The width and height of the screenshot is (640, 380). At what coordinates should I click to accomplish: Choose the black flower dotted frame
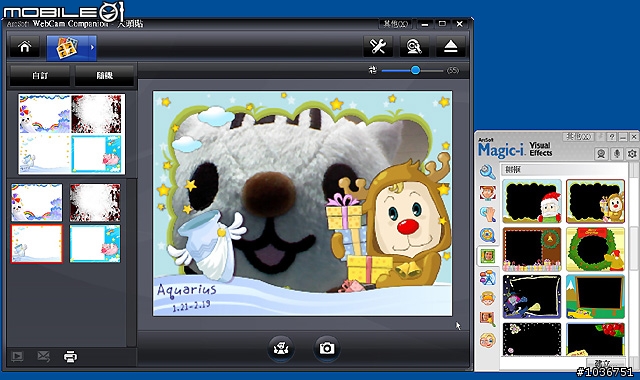(532, 339)
